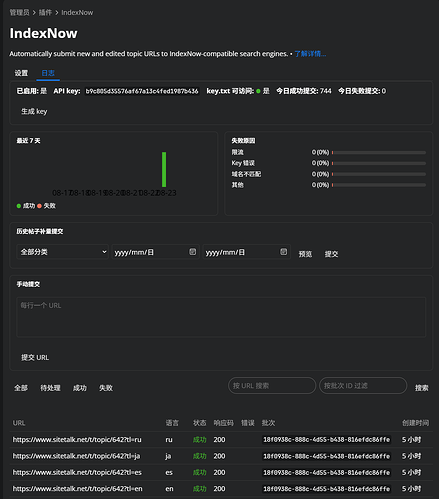Click the batch ID in the es row
The height and width of the screenshot is (499, 439).
pyautogui.click(x=327, y=472)
